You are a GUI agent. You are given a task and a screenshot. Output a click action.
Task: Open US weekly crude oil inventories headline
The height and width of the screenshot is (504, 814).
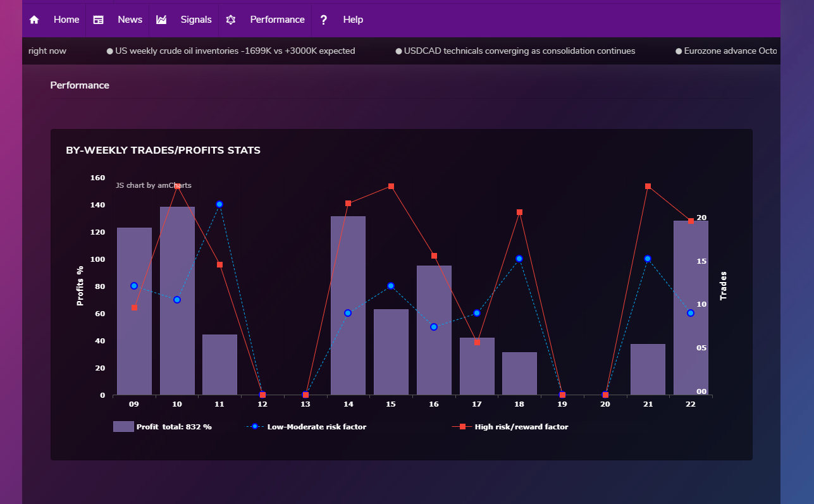coord(235,51)
